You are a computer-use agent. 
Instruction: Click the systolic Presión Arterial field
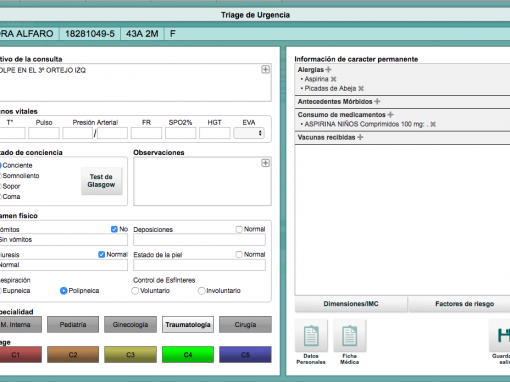[x=77, y=133]
